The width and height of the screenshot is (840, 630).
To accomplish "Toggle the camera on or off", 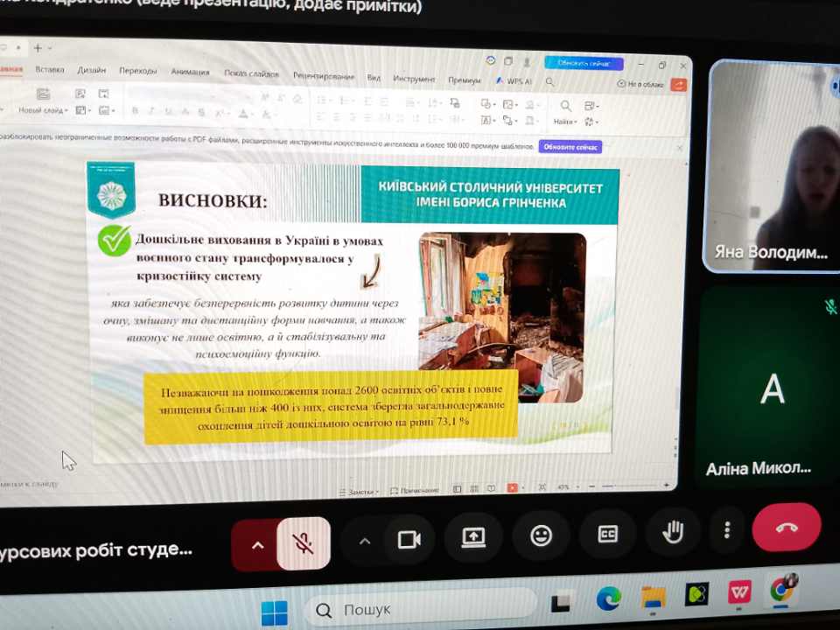I will (409, 540).
